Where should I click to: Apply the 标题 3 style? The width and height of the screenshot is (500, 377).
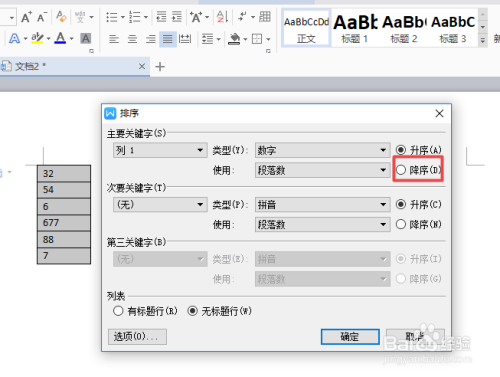coord(453,28)
